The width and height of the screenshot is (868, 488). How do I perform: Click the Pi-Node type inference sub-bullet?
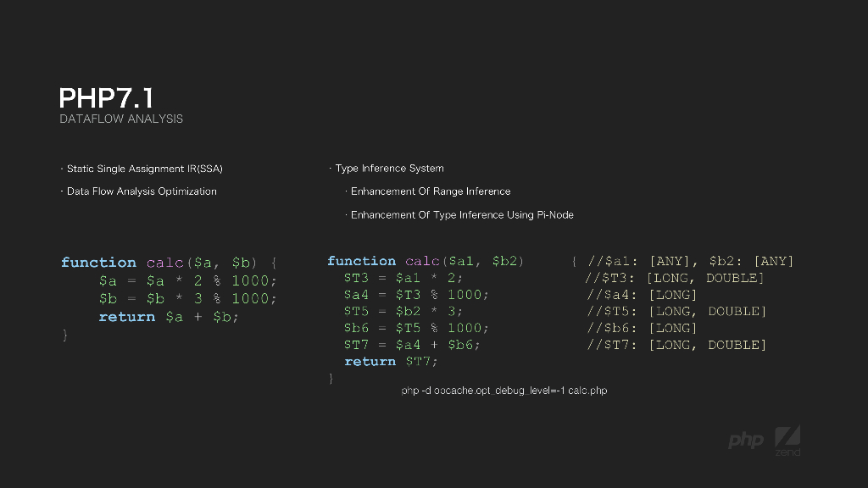[x=462, y=215]
